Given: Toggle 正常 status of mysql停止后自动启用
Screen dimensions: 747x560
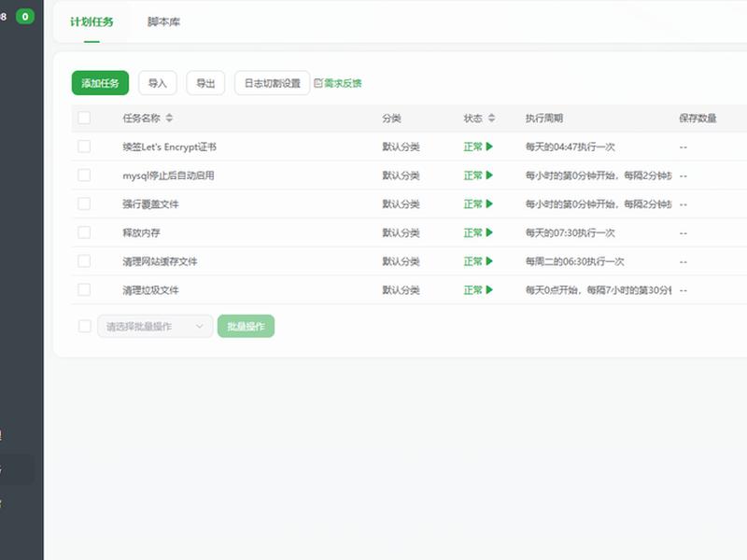Looking at the screenshot, I should pos(473,175).
